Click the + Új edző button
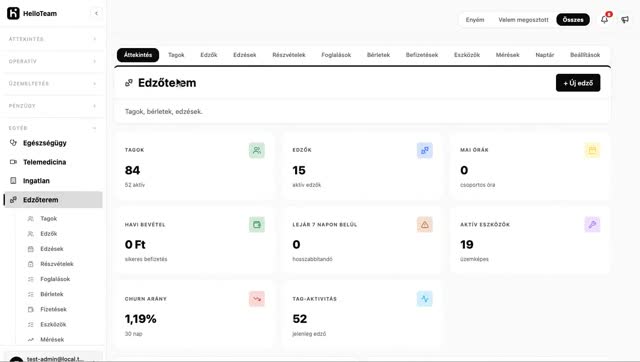This screenshot has width=640, height=362. tap(578, 83)
